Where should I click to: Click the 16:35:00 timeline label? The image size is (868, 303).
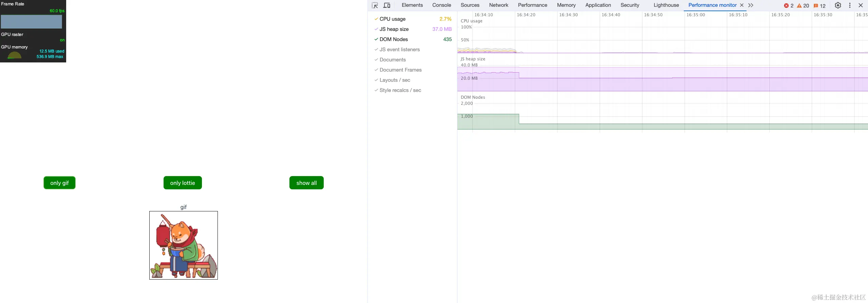click(x=695, y=15)
